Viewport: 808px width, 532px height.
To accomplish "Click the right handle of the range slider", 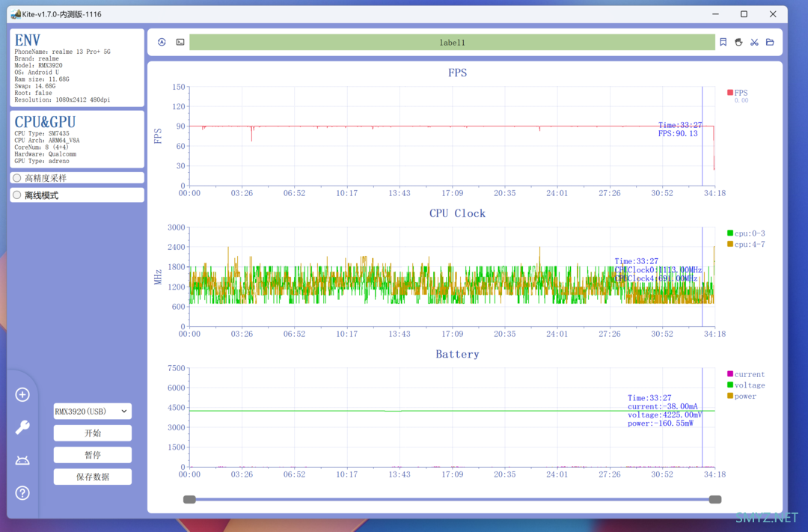I will coord(714,500).
